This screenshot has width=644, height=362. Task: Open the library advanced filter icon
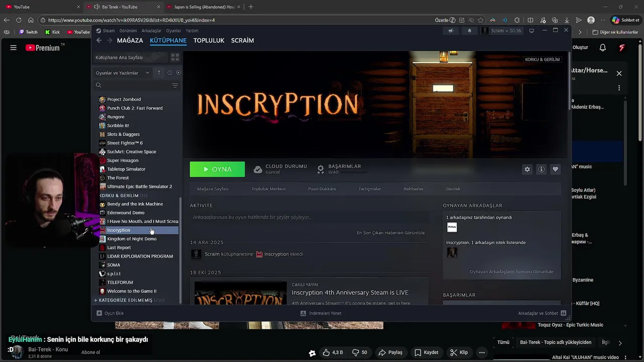(x=175, y=85)
